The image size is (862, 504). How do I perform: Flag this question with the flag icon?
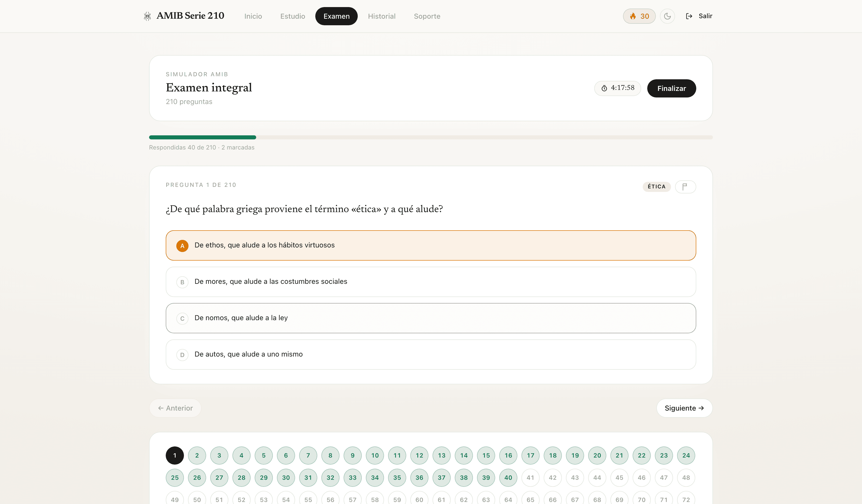(685, 187)
